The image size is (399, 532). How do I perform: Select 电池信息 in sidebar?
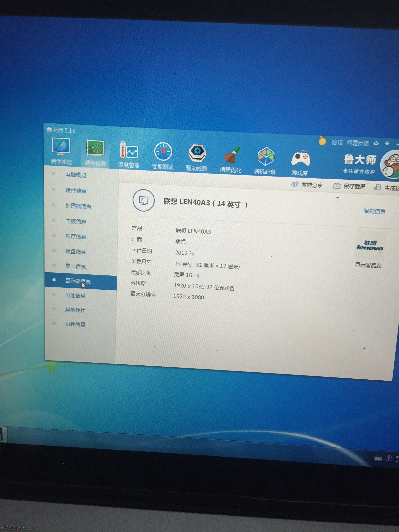pyautogui.click(x=75, y=295)
